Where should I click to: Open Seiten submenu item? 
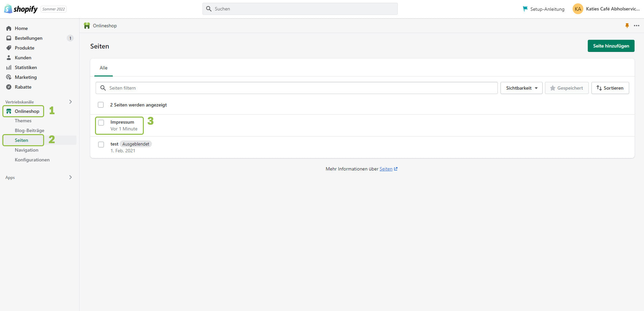(x=22, y=140)
